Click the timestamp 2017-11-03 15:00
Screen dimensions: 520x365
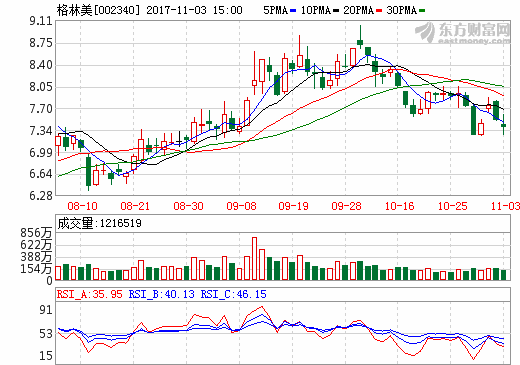click(194, 10)
